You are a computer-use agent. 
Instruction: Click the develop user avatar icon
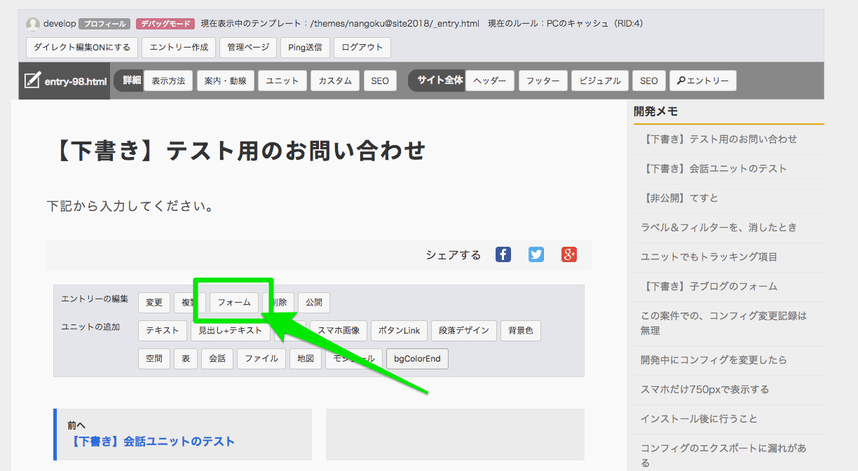[33, 23]
